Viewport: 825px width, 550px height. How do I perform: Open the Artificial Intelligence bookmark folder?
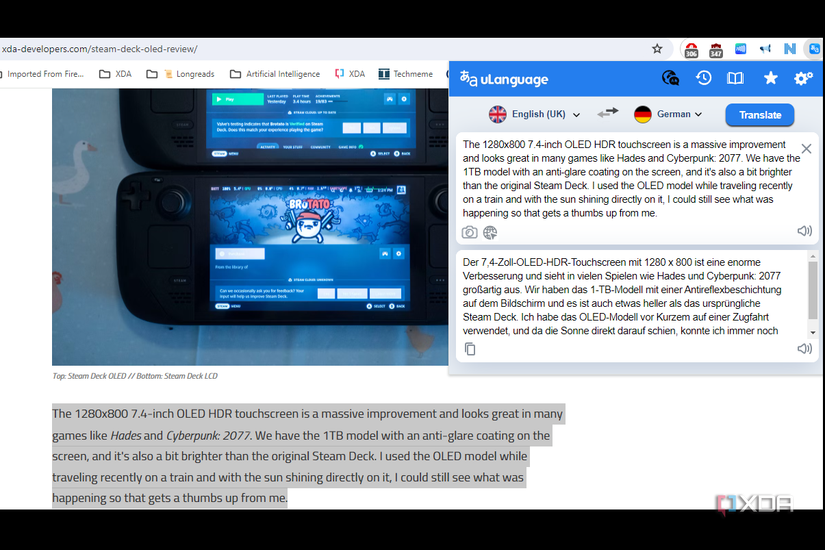coord(275,74)
